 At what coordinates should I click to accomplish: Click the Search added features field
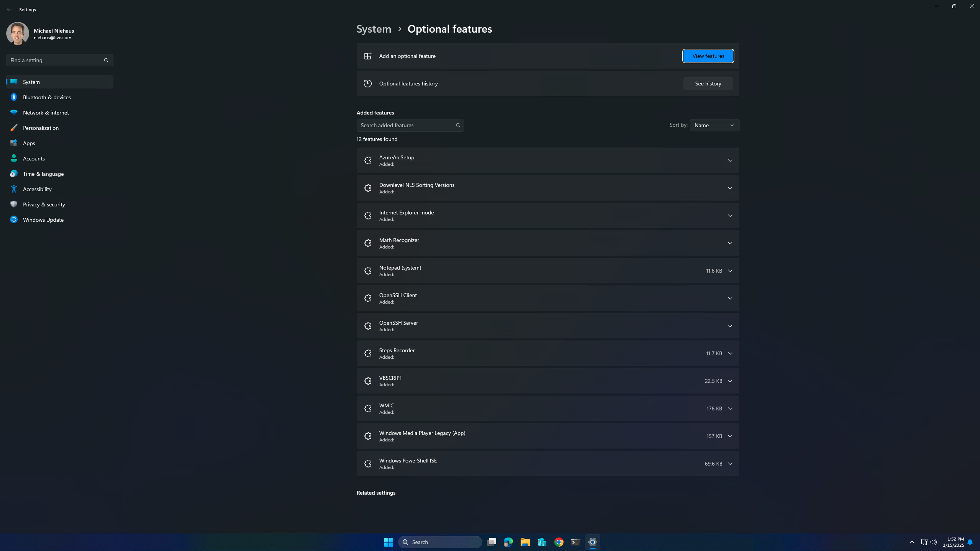pos(406,125)
